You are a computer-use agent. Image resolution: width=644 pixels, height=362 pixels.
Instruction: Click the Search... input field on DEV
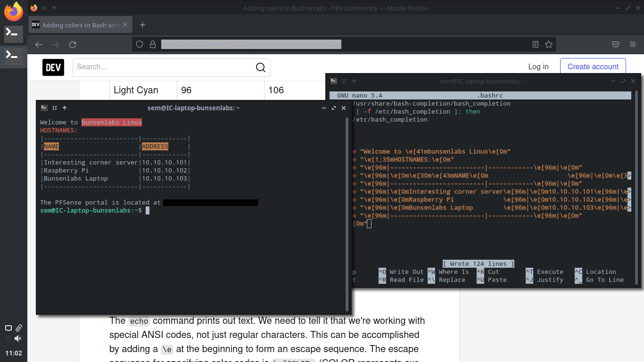(165, 67)
